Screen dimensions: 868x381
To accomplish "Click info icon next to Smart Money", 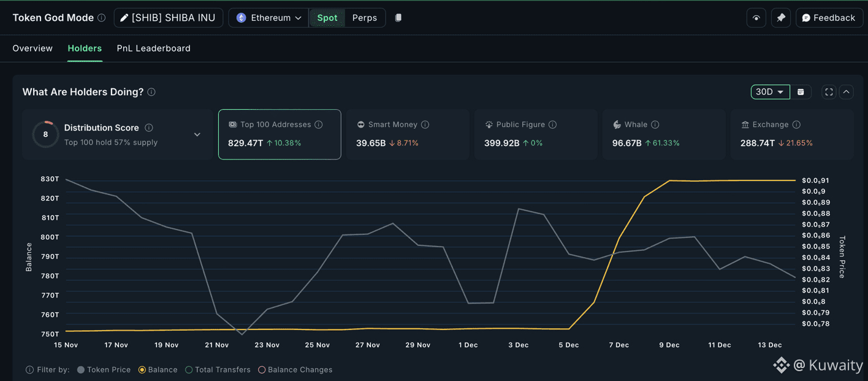I will coord(425,125).
